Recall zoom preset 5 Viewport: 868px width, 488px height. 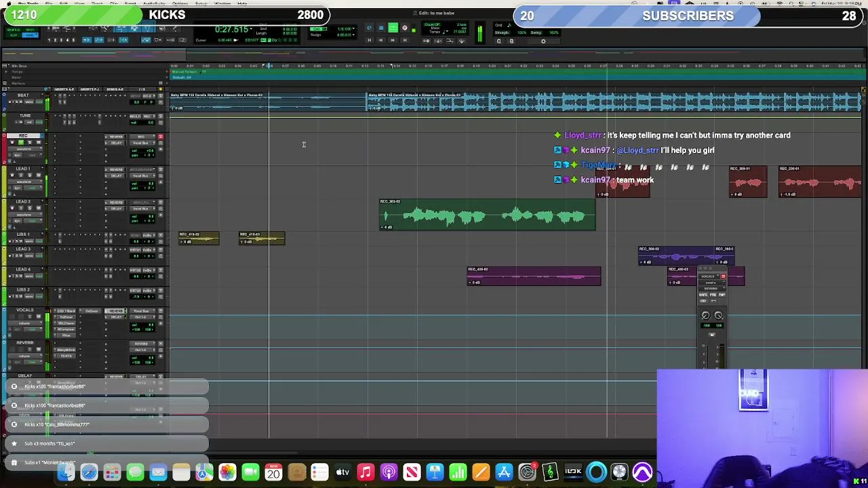(x=73, y=40)
